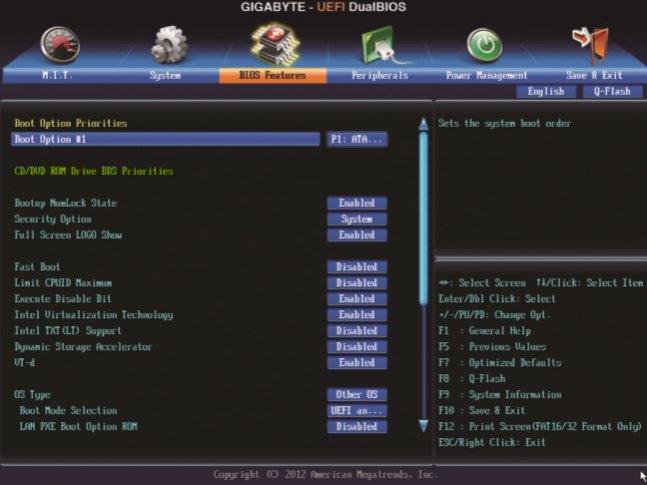This screenshot has width=647, height=485.
Task: Click the F5 Previous Values hint
Action: pos(492,347)
